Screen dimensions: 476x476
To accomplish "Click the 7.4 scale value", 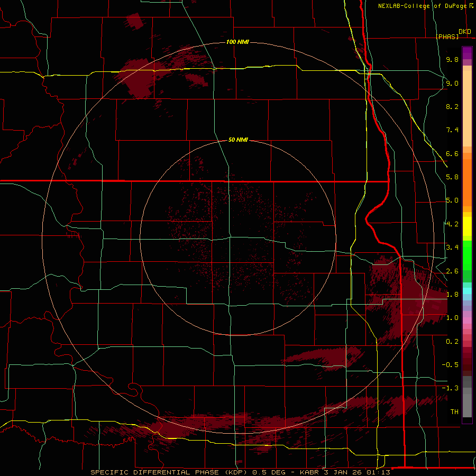I will click(x=452, y=130).
